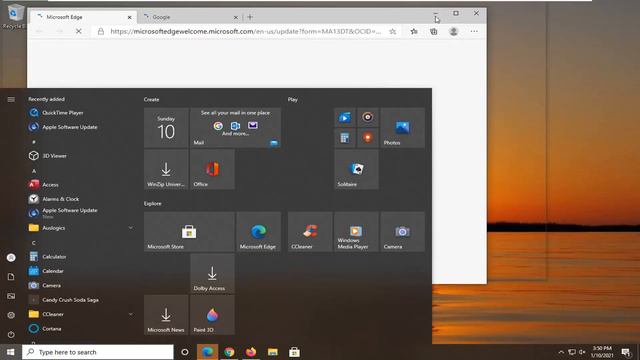This screenshot has height=360, width=640.
Task: Open File Explorer from the taskbar
Action: coord(273,352)
